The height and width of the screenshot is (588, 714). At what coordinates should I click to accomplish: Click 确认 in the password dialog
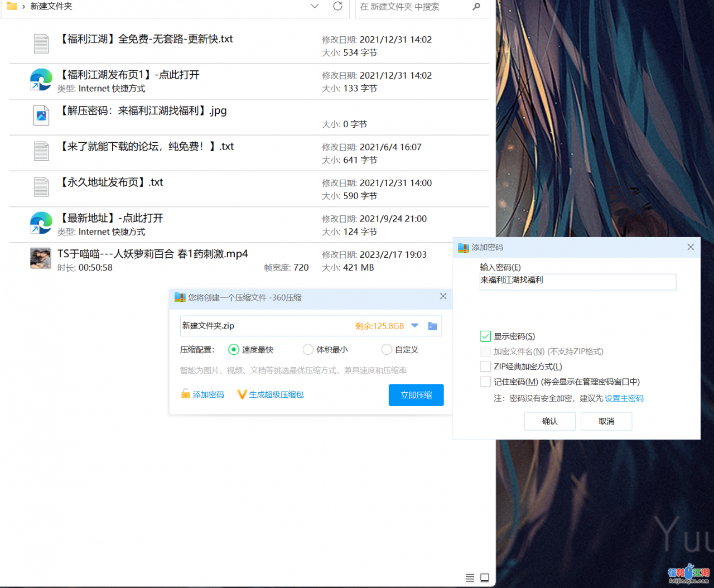tap(549, 421)
